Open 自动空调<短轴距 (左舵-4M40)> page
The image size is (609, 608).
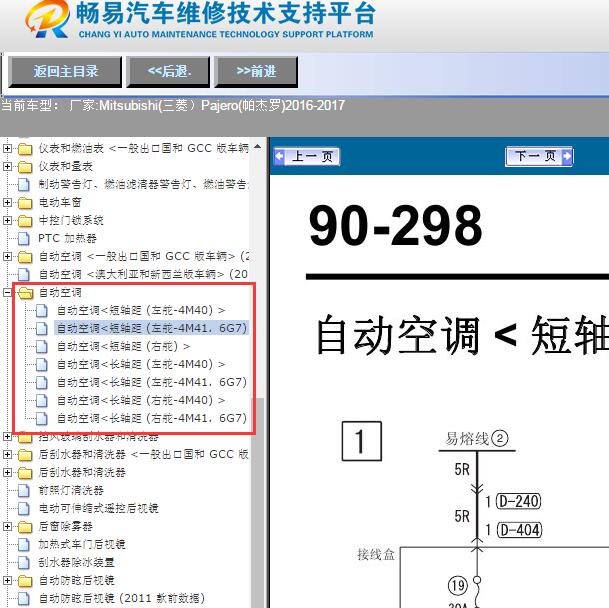click(141, 310)
